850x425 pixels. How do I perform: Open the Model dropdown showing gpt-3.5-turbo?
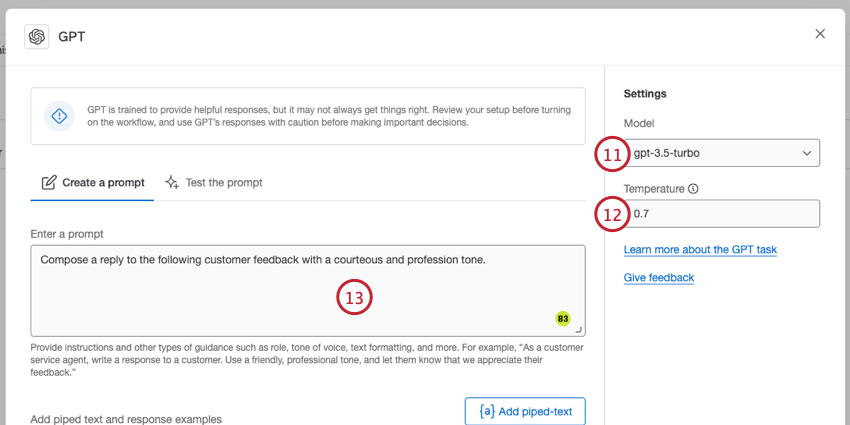pyautogui.click(x=722, y=153)
